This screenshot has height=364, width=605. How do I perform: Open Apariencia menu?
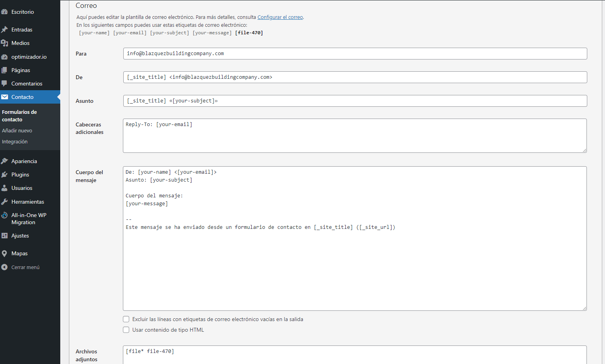coord(24,161)
